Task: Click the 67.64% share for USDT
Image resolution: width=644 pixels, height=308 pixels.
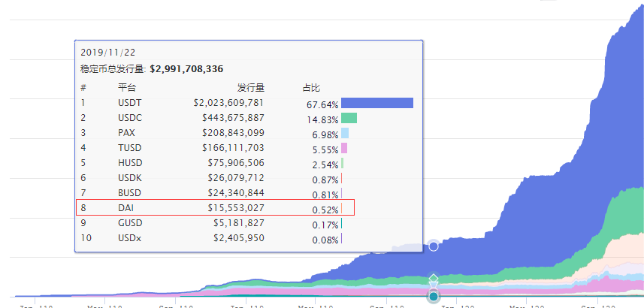Action: pos(322,105)
